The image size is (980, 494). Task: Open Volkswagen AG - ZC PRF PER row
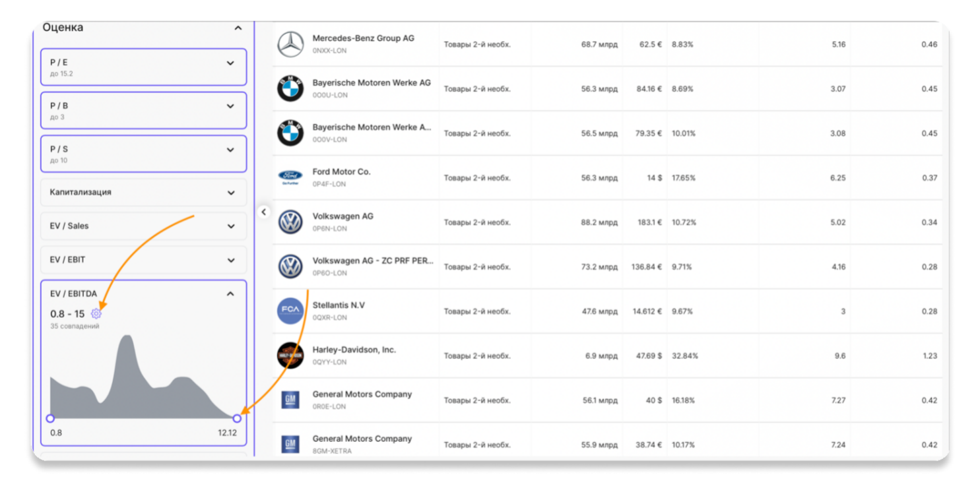click(x=373, y=261)
